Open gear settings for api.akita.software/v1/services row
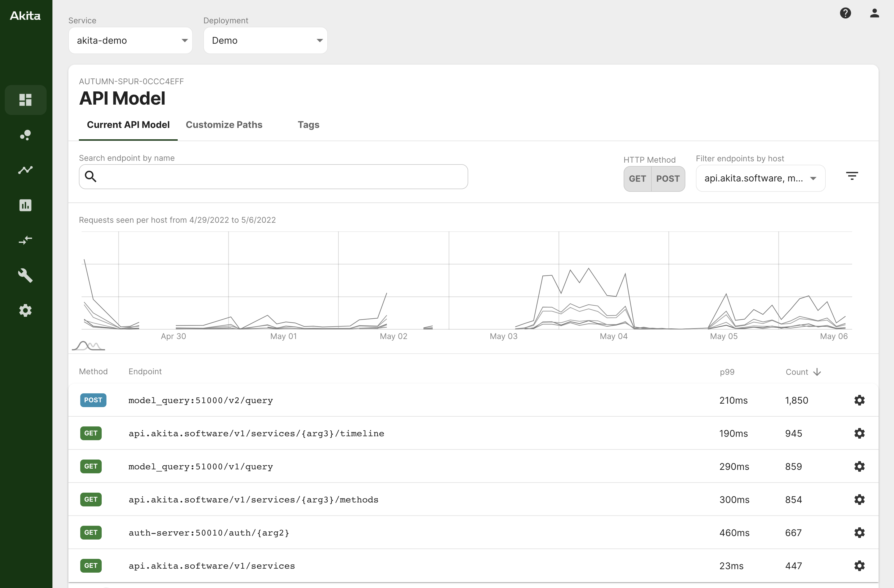The height and width of the screenshot is (588, 894). [859, 565]
